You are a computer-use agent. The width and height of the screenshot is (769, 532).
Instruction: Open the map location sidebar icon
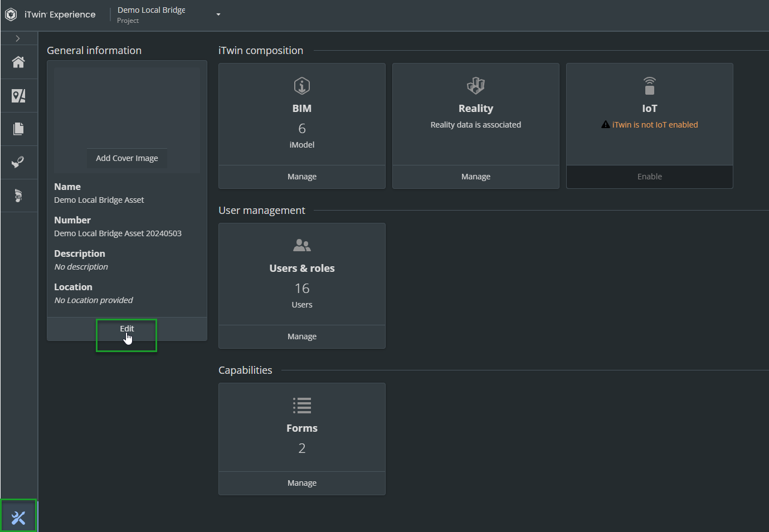tap(18, 96)
